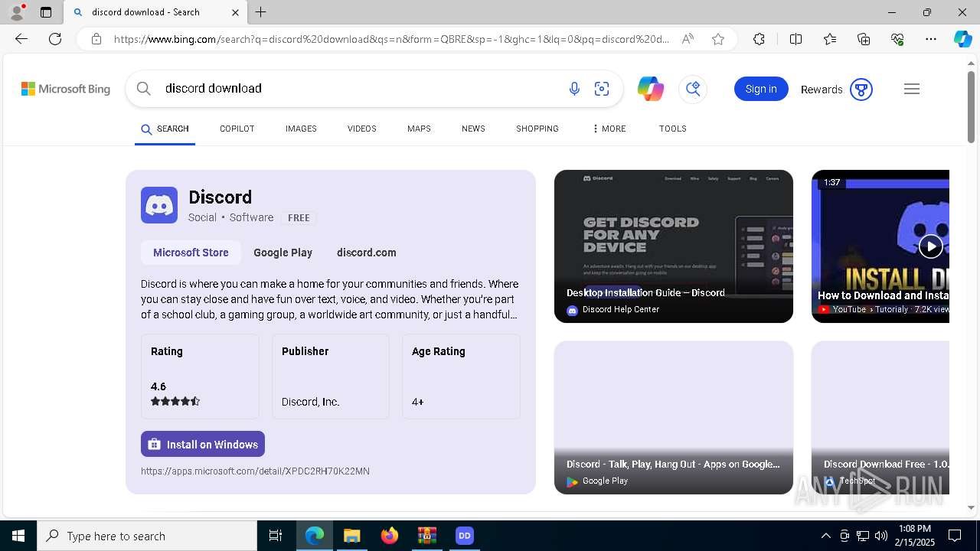Viewport: 980px width, 551px height.
Task: Click the Bing search input field
Action: click(x=360, y=89)
